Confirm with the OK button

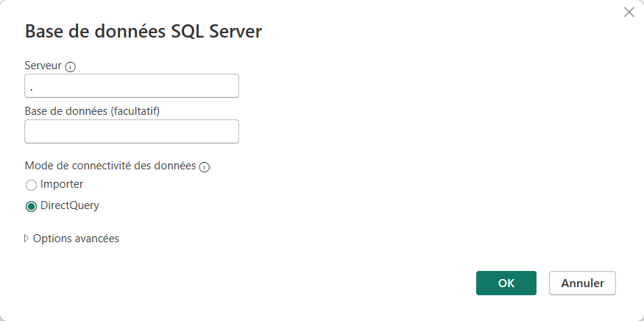tap(506, 283)
